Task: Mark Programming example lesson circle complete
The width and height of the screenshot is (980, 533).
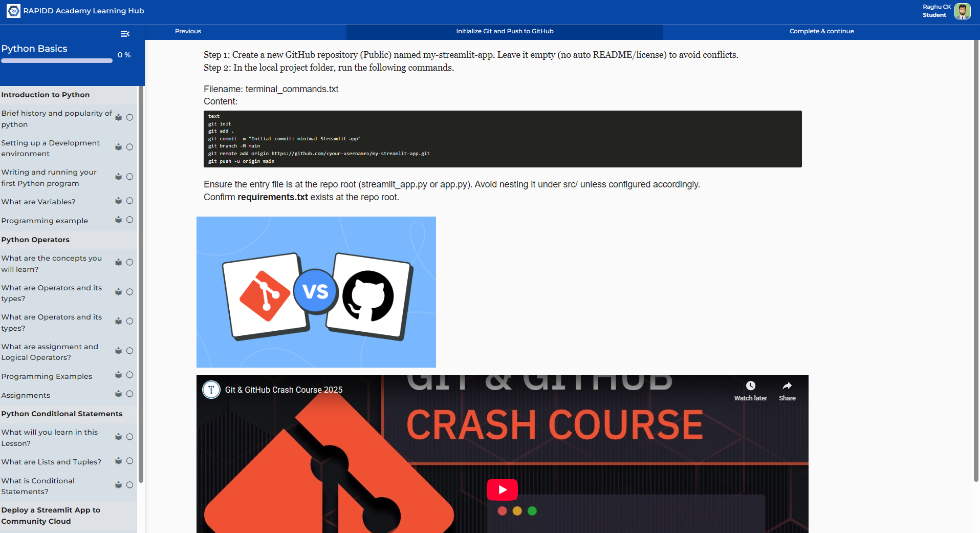Action: (x=130, y=220)
